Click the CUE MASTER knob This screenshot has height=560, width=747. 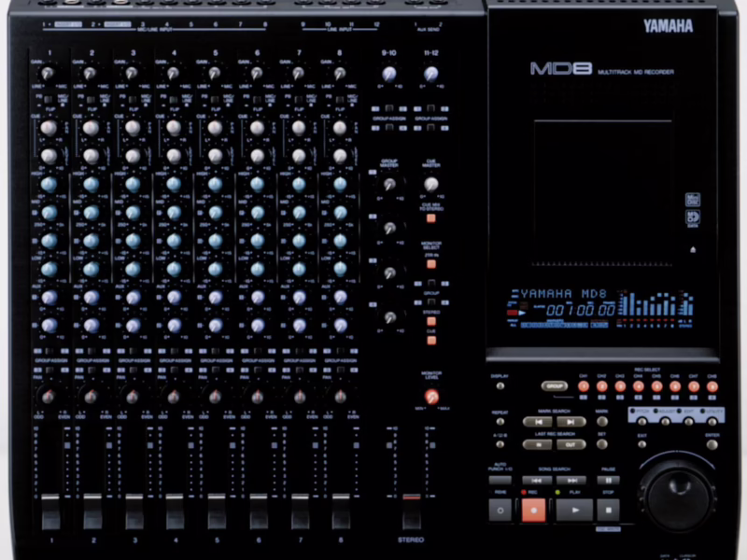pyautogui.click(x=430, y=184)
